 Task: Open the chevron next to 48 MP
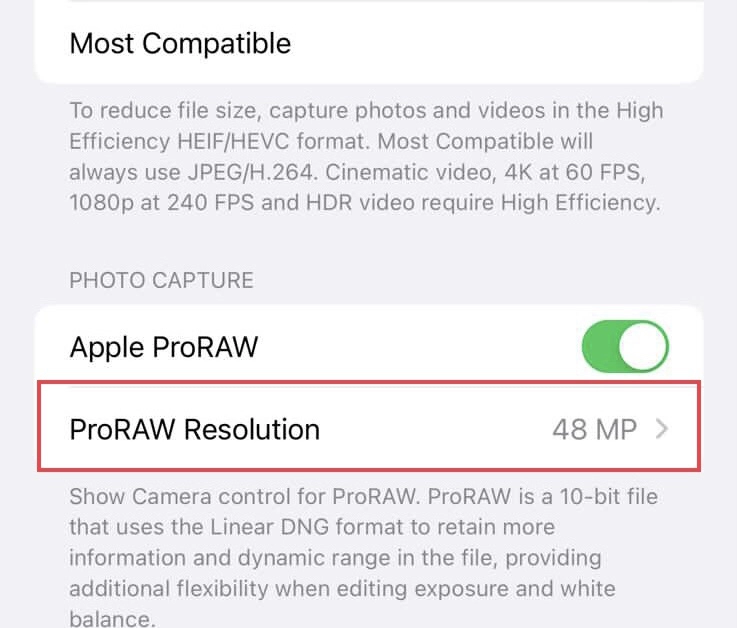[662, 429]
